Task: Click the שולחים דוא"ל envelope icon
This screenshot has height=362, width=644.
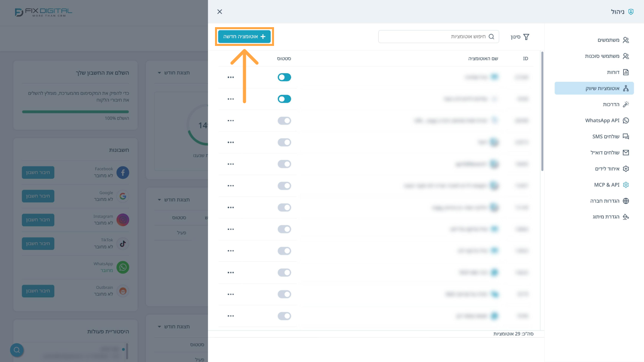Action: coord(626,153)
